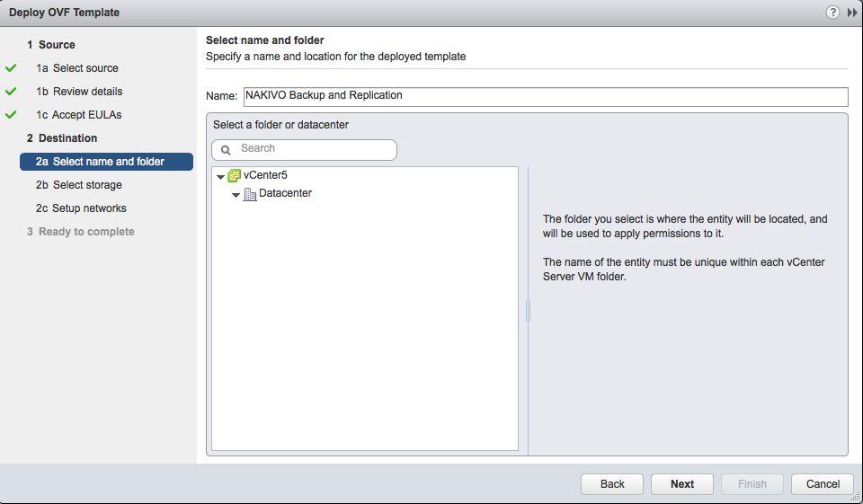Image resolution: width=863 pixels, height=504 pixels.
Task: Select the Datacenter folder in tree
Action: tap(285, 193)
